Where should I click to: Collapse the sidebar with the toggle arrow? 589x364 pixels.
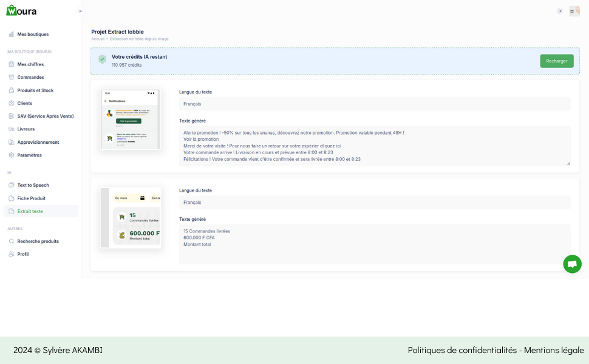pyautogui.click(x=81, y=11)
